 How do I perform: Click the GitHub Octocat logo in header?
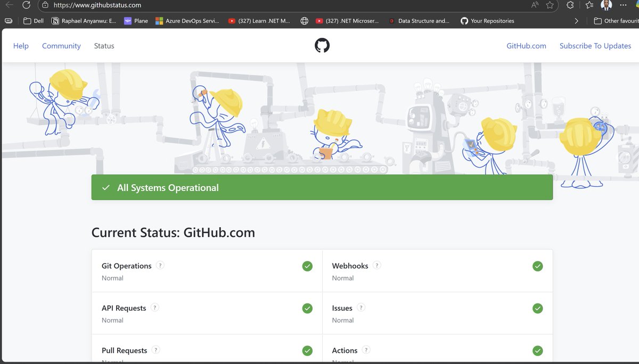coord(322,46)
